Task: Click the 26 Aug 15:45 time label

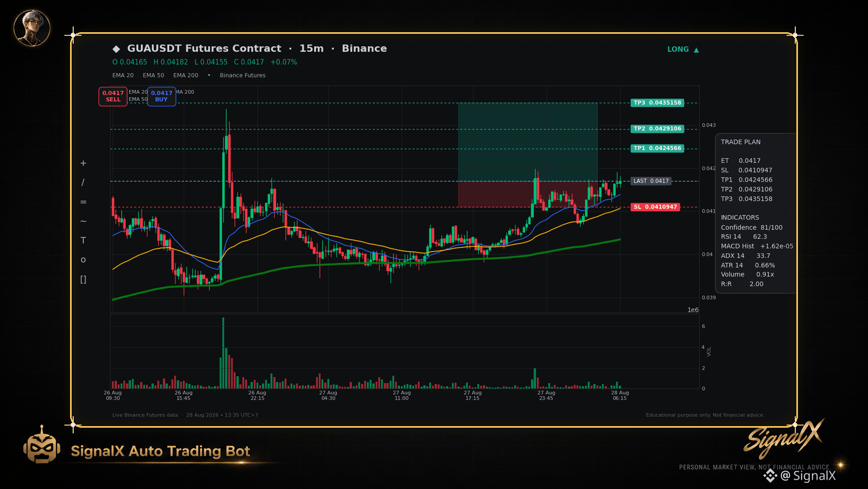Action: pyautogui.click(x=183, y=395)
